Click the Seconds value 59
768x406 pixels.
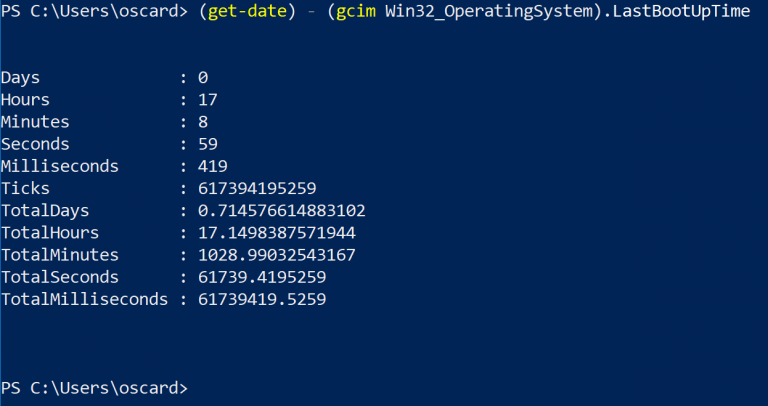(x=208, y=144)
